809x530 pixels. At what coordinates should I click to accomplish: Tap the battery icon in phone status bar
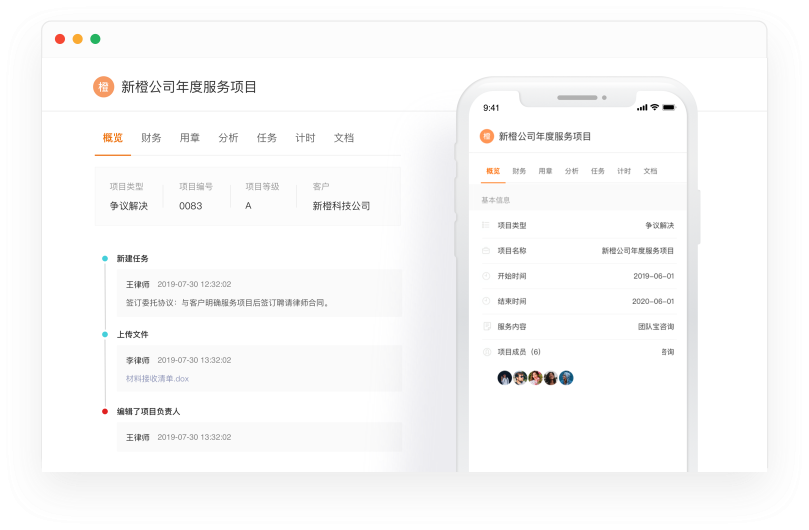668,107
